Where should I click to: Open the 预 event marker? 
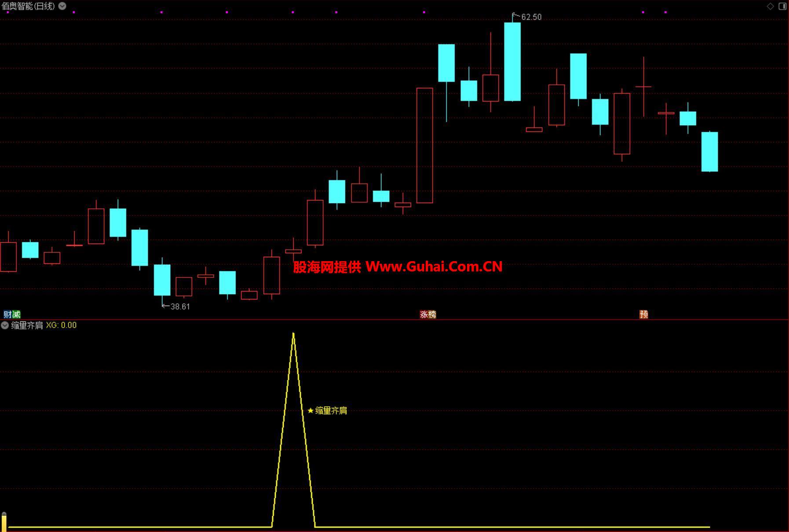click(x=643, y=314)
